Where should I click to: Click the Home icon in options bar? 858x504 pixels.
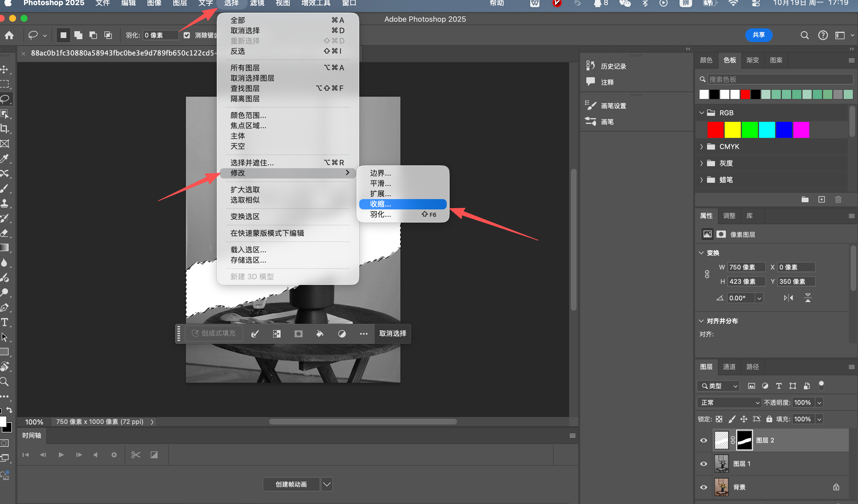[x=9, y=35]
